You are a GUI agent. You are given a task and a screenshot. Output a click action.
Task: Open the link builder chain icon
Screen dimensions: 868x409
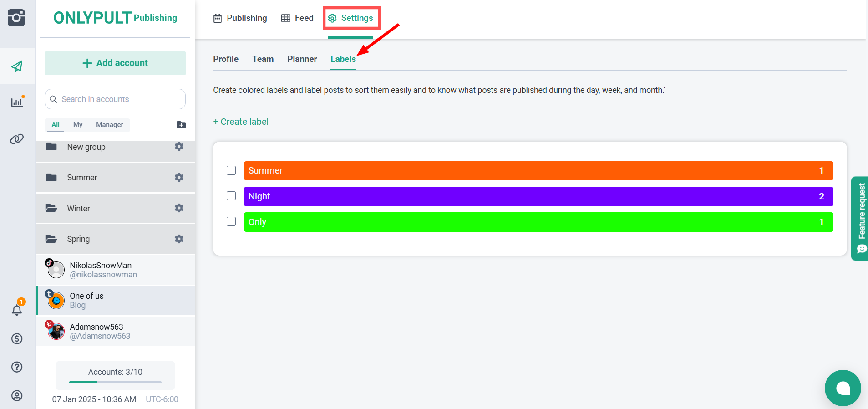point(17,139)
